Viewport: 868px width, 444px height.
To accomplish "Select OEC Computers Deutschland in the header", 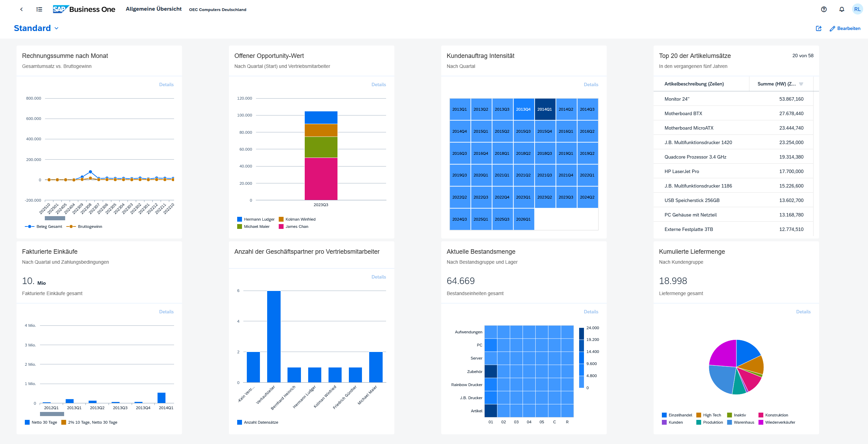I will click(x=218, y=9).
